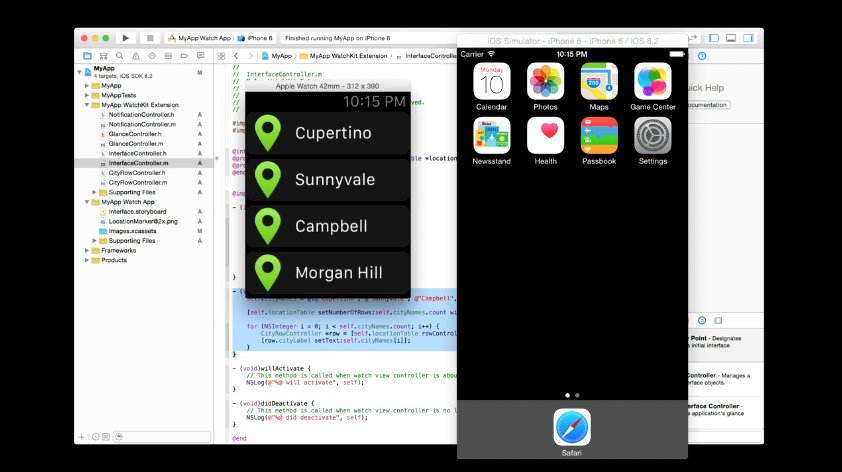The width and height of the screenshot is (842, 472).
Task: Expand the MyAppTests folder
Action: [x=86, y=95]
